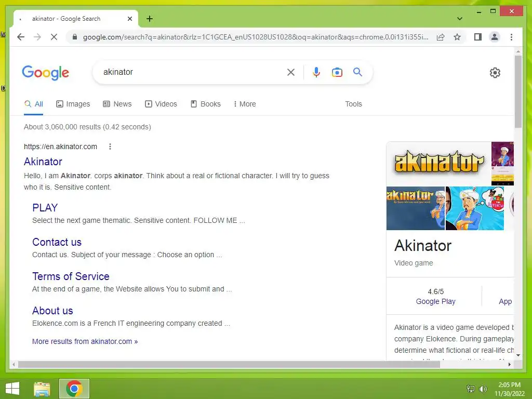This screenshot has width=532, height=399.
Task: Open the Google Play rating link
Action: (x=436, y=301)
